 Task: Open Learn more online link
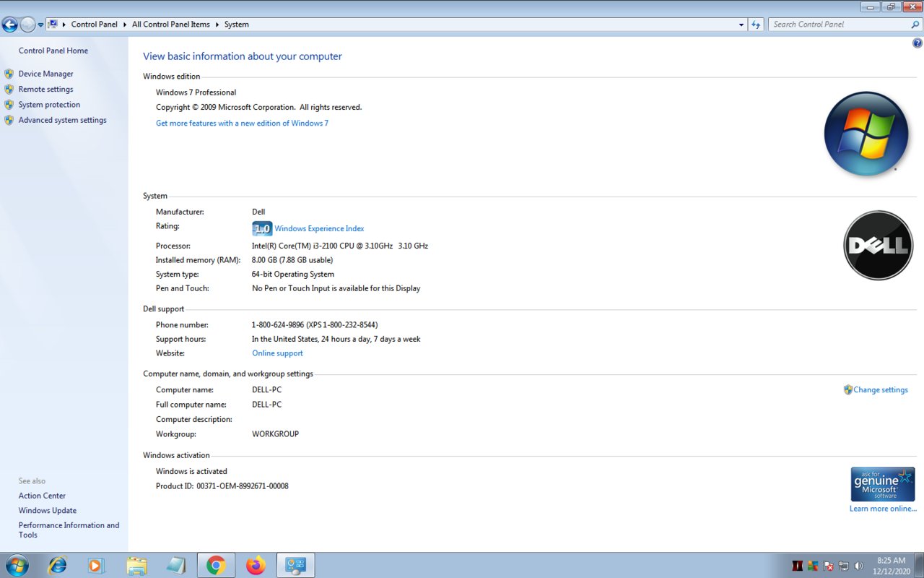pos(883,509)
